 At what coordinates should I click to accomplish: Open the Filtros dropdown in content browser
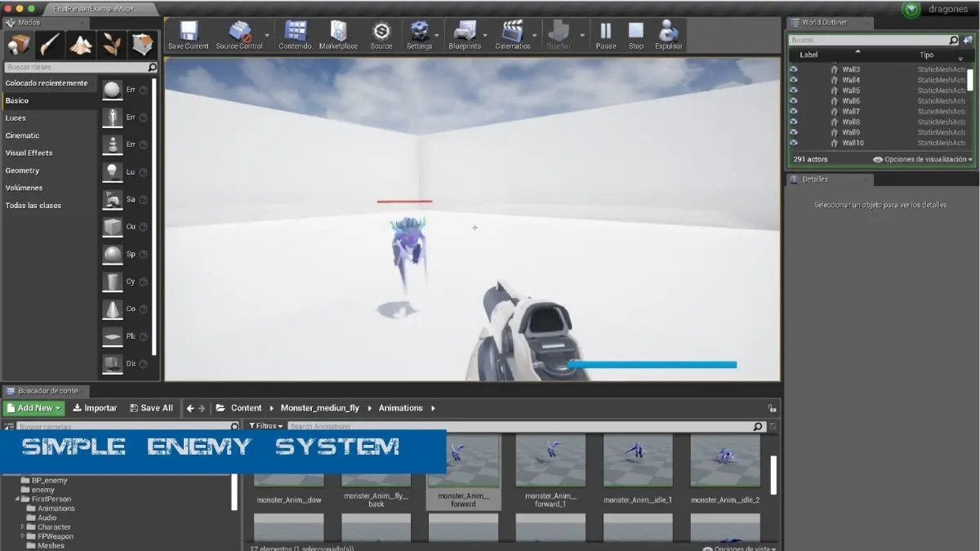click(x=266, y=426)
